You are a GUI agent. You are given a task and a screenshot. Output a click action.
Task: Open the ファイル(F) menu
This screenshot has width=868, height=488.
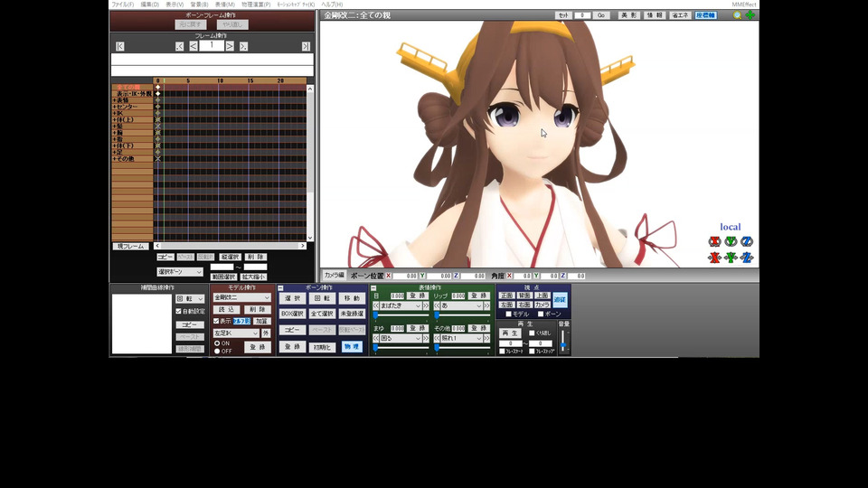122,5
